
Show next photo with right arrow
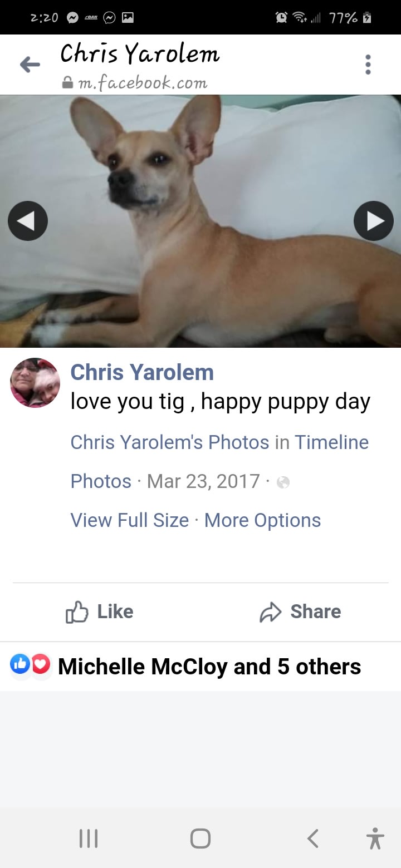(x=374, y=221)
